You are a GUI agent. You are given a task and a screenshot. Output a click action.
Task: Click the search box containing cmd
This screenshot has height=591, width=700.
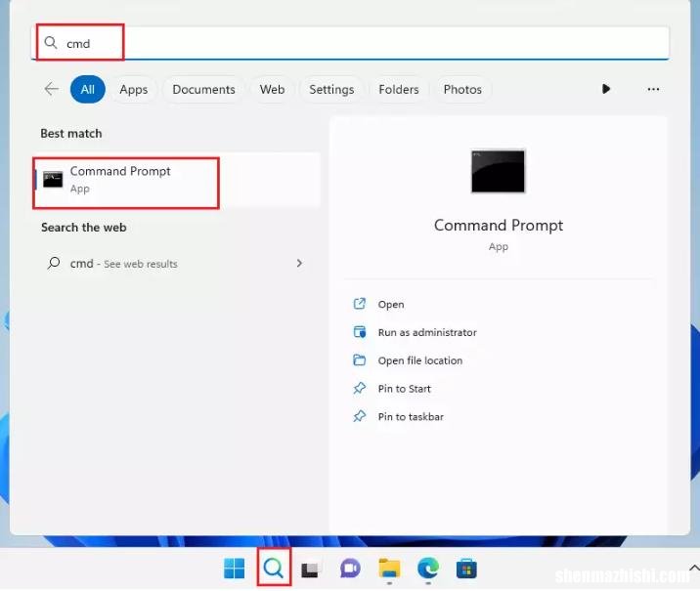tap(350, 43)
